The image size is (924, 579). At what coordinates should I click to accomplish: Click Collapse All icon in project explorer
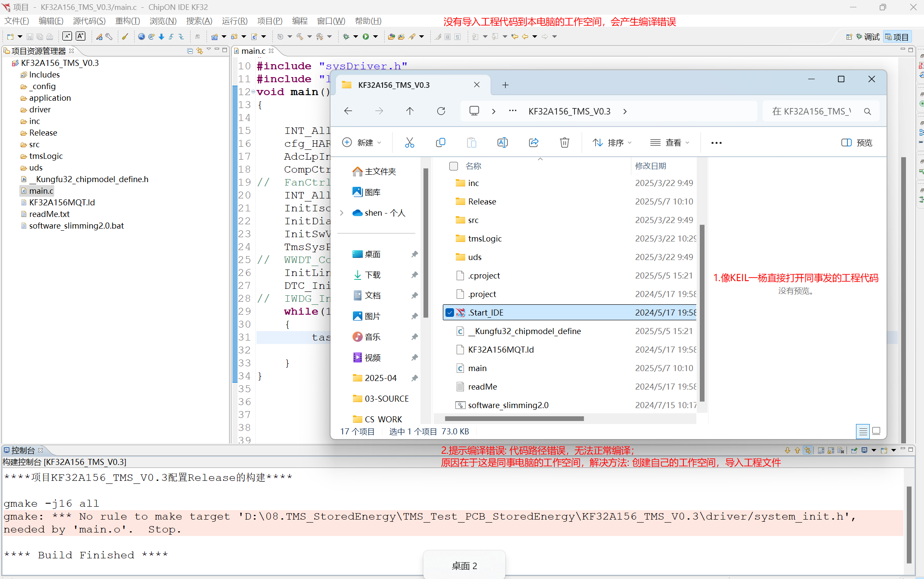190,51
